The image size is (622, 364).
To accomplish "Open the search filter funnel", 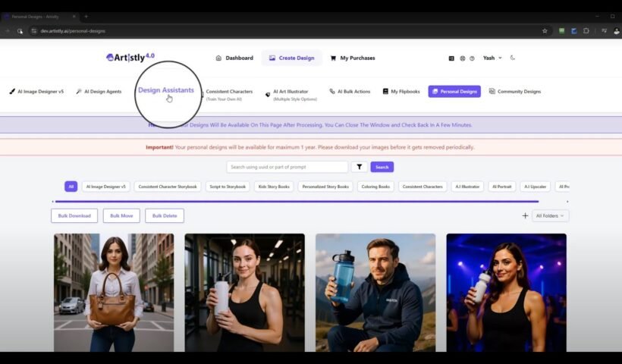I will (359, 167).
